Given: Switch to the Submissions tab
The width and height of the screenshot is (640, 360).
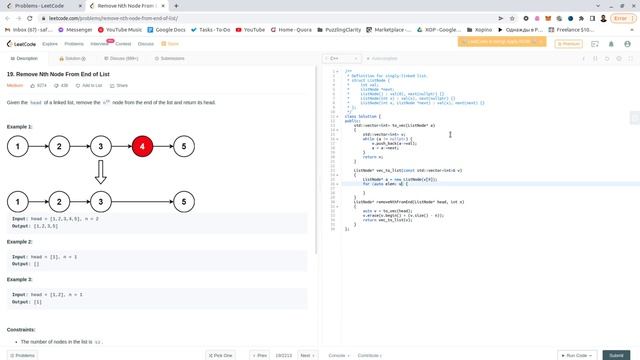Looking at the screenshot, I should click(x=169, y=59).
